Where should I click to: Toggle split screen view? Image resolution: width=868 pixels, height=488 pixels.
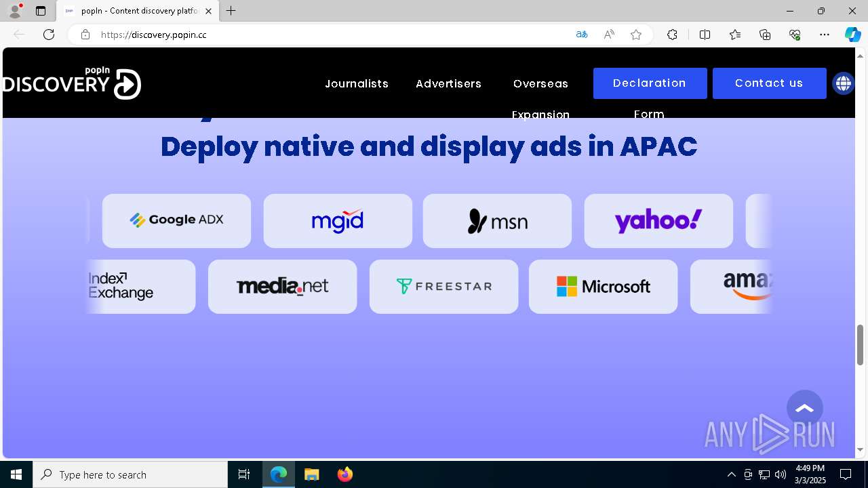705,35
